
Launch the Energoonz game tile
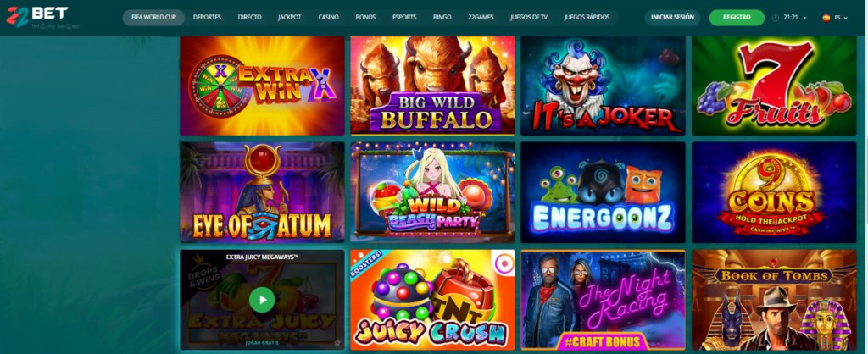coord(603,192)
